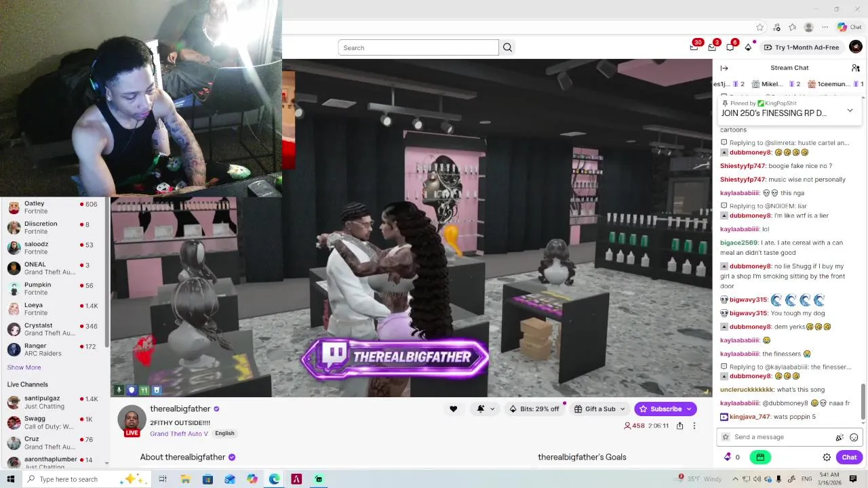Click the star icon in message box
This screenshot has width=868, height=488.
point(726,437)
